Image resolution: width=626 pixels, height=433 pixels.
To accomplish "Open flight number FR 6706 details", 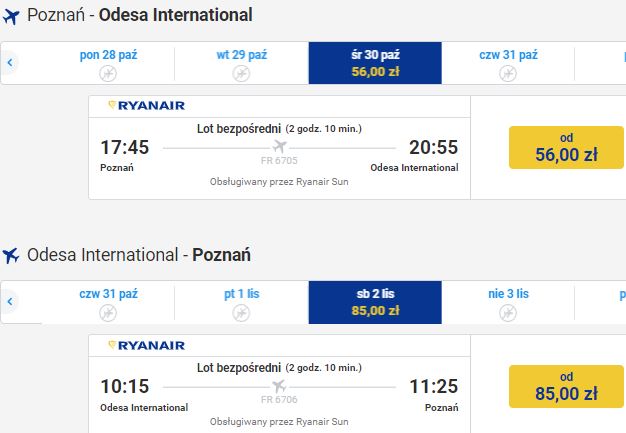I will tap(279, 399).
